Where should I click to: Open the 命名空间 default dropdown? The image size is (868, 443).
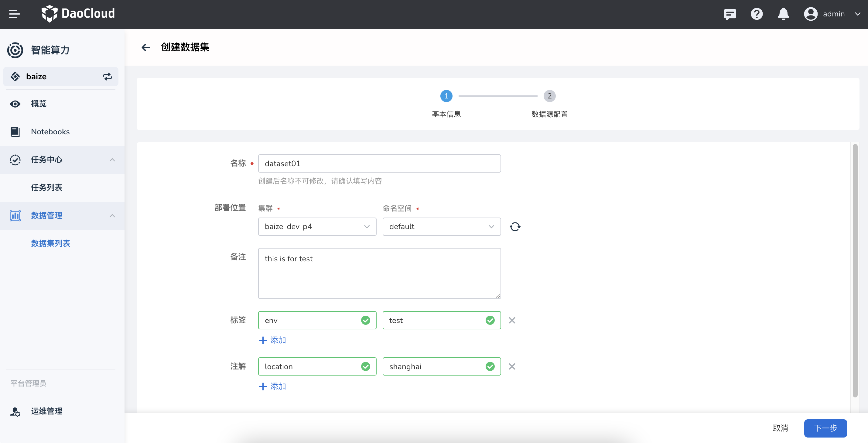tap(441, 227)
